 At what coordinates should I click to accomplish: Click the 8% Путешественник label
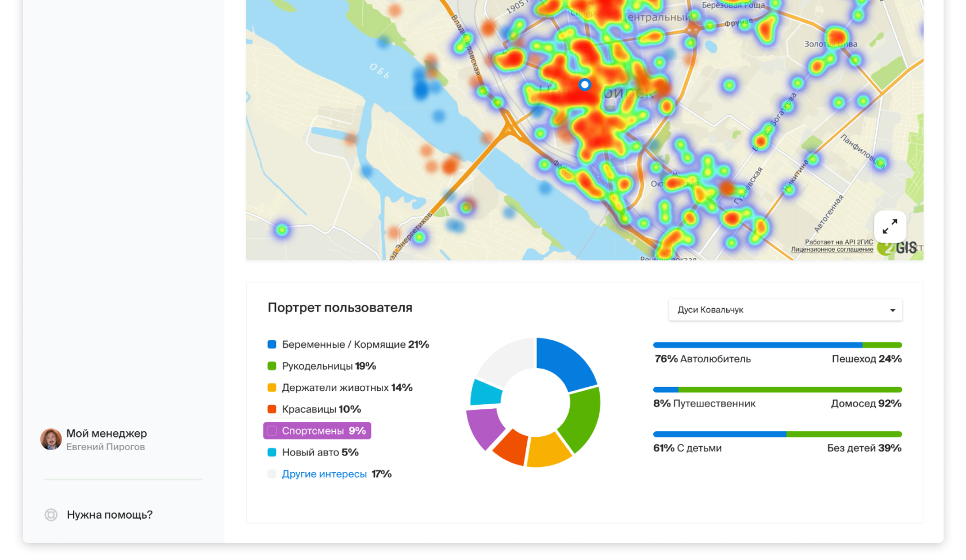pos(704,404)
